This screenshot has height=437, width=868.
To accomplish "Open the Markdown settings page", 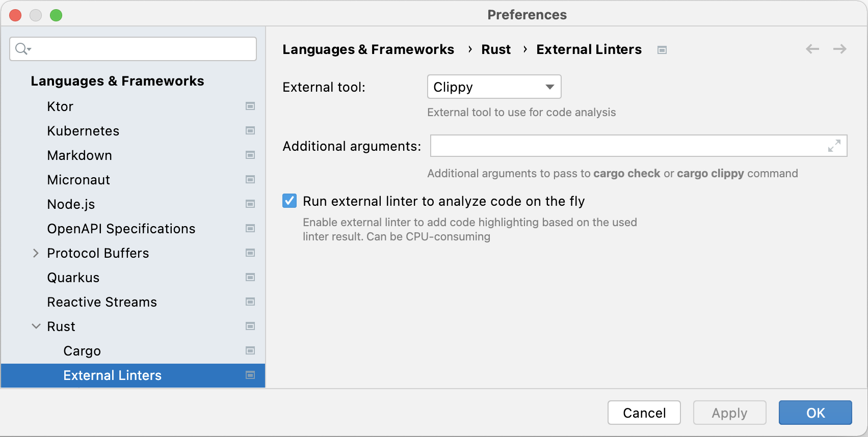I will [x=80, y=155].
